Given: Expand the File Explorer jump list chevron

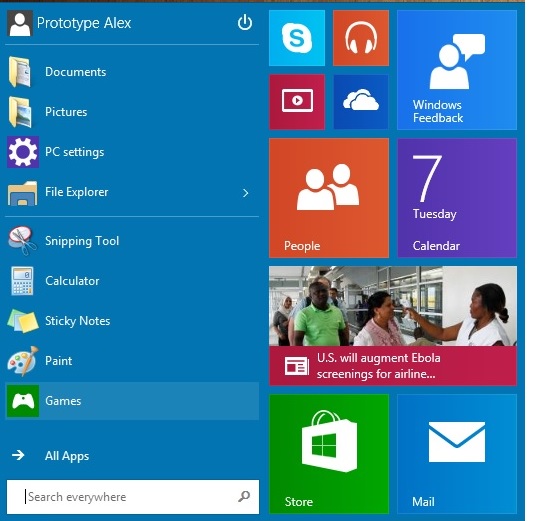Looking at the screenshot, I should tap(246, 193).
